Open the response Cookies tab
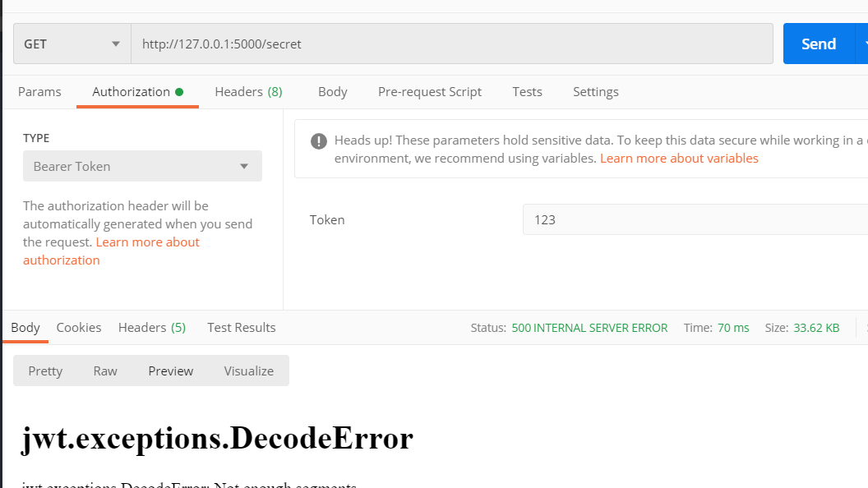Screen dimensions: 868x488 click(x=79, y=328)
